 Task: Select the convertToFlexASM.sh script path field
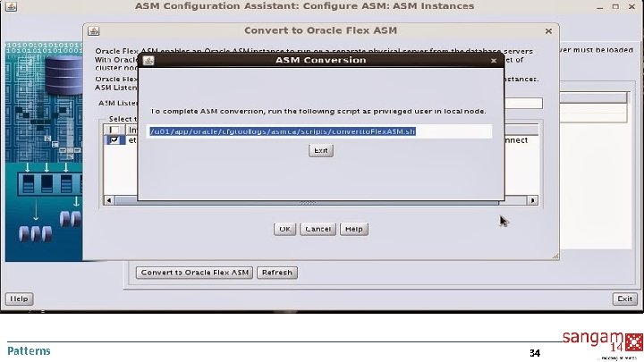320,131
